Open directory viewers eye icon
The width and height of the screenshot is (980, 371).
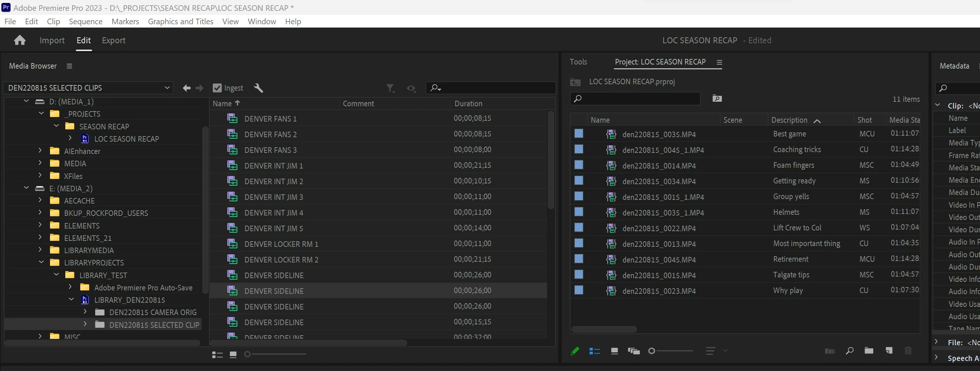pos(411,89)
